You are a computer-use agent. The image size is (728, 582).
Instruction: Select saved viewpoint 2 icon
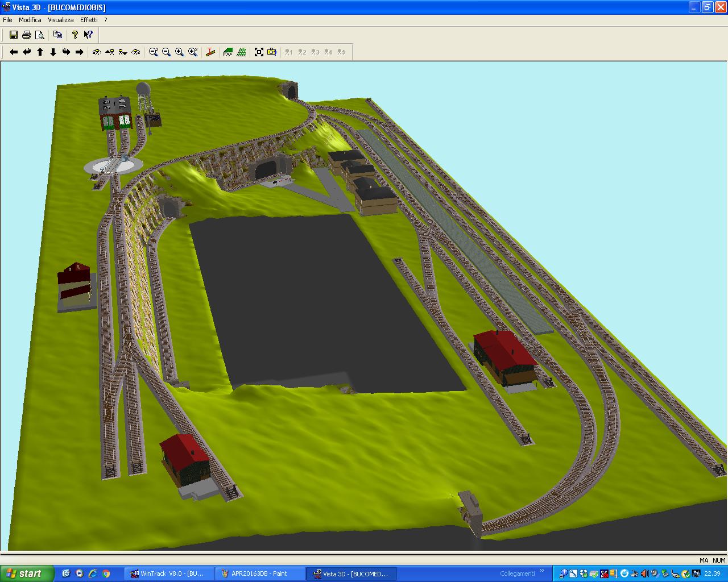click(302, 52)
